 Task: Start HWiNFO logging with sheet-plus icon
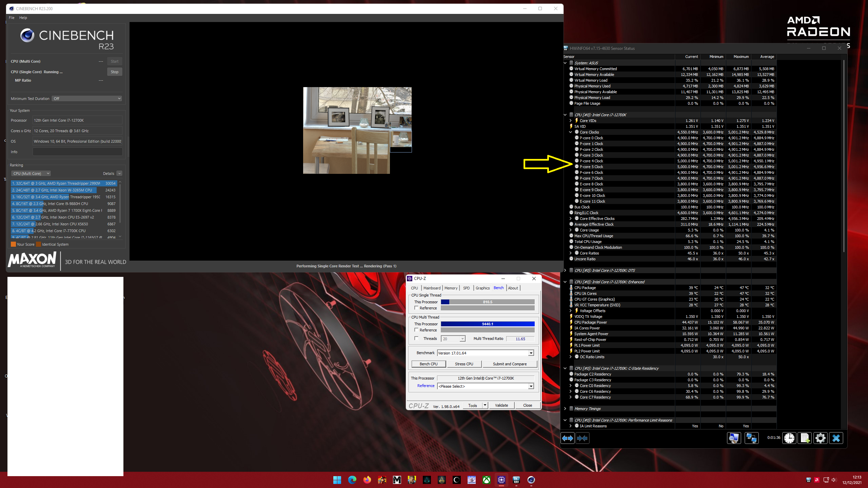pyautogui.click(x=805, y=438)
